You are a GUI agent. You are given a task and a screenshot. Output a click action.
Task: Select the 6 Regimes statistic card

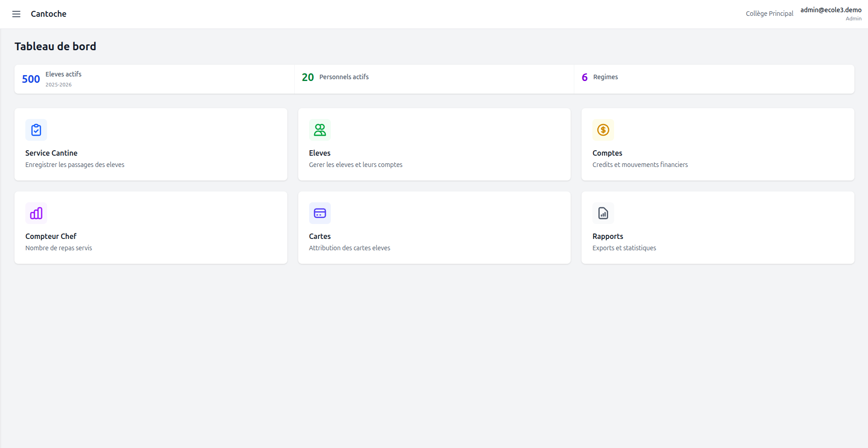[x=714, y=79]
